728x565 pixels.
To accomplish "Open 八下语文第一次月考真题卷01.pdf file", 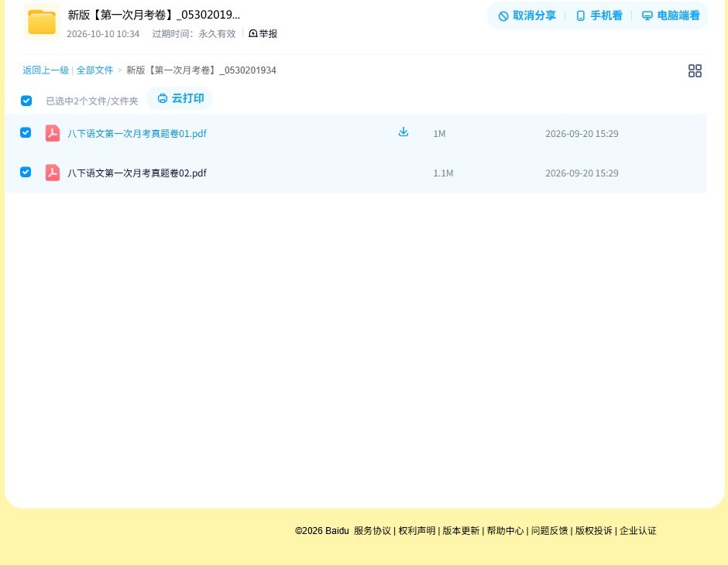I will coord(137,134).
